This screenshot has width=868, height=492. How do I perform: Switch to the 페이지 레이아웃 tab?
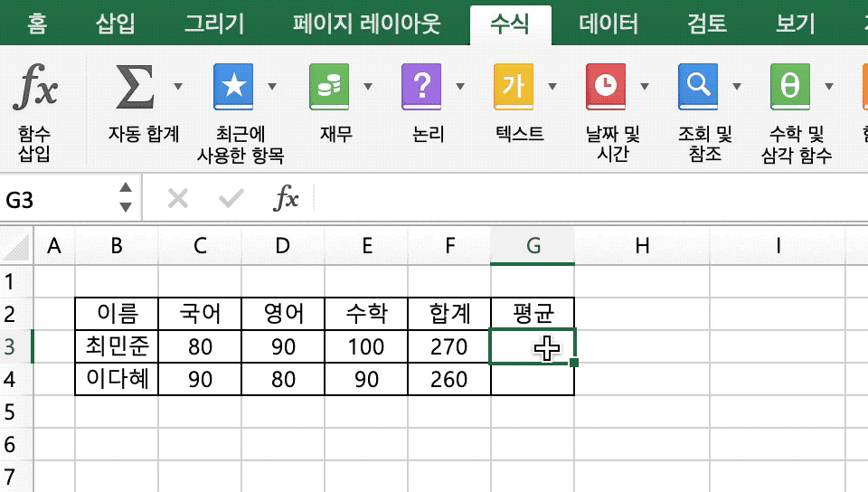coord(366,24)
